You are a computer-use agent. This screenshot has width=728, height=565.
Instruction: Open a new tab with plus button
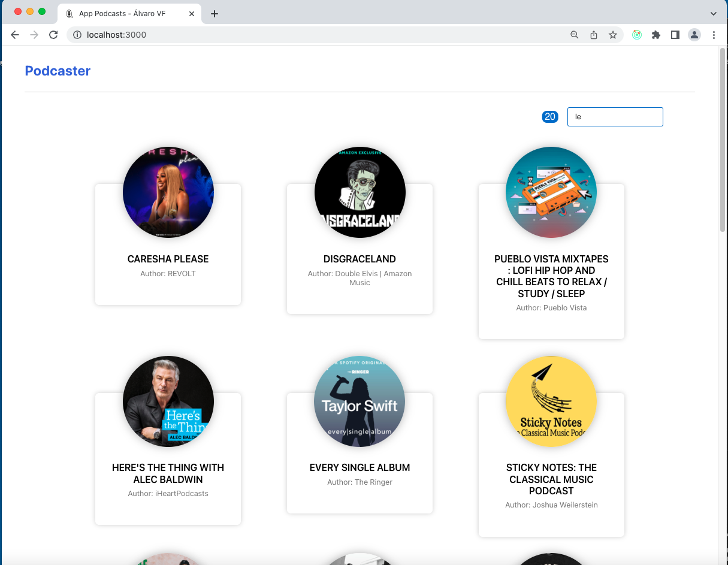[x=215, y=14]
